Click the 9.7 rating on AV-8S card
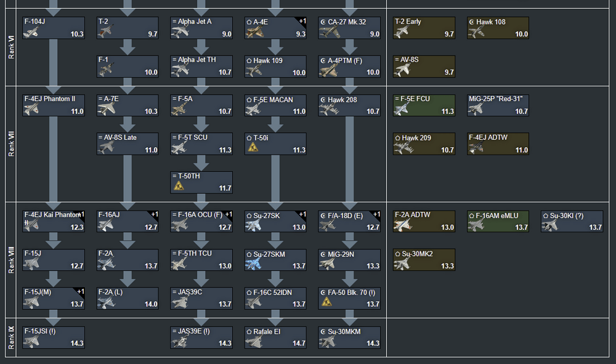Viewport: 616px width, 364px height. (449, 72)
